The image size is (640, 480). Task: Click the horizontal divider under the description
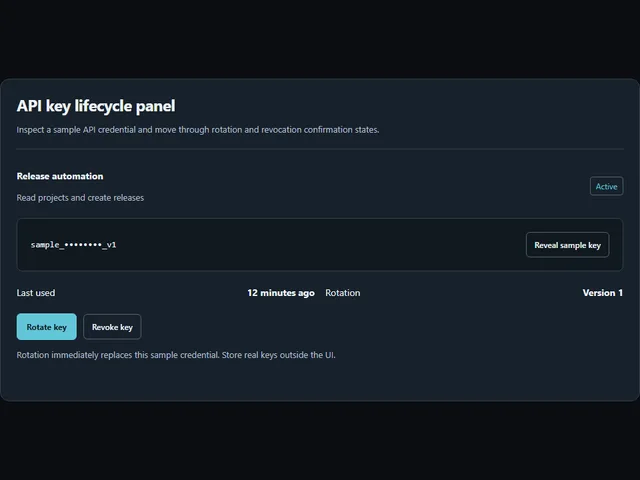tap(320, 149)
